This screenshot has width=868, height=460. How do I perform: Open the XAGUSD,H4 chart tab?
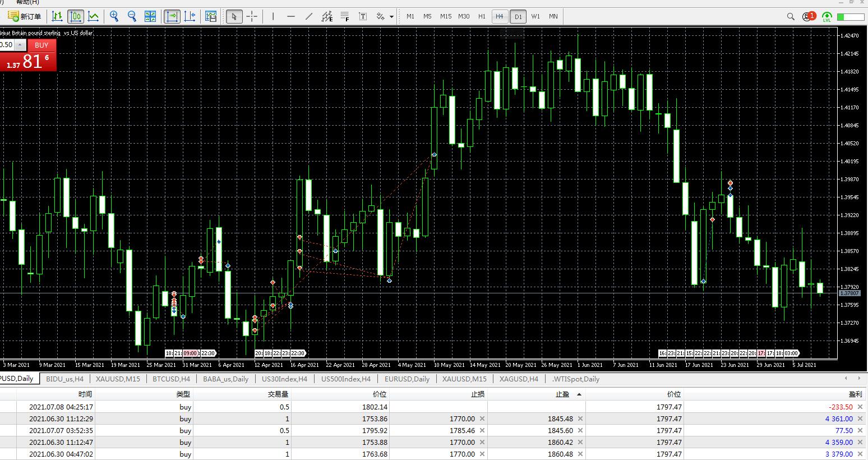(x=519, y=379)
